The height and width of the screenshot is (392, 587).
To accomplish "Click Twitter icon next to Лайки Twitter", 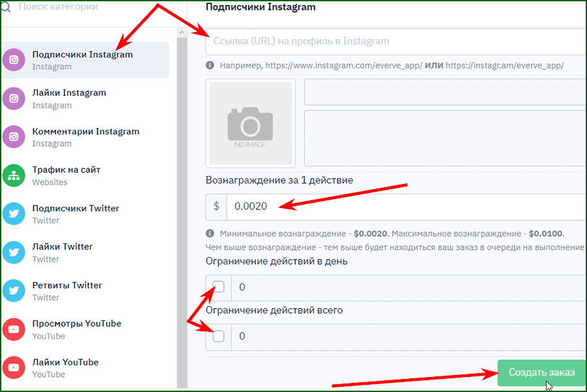I will (x=14, y=252).
